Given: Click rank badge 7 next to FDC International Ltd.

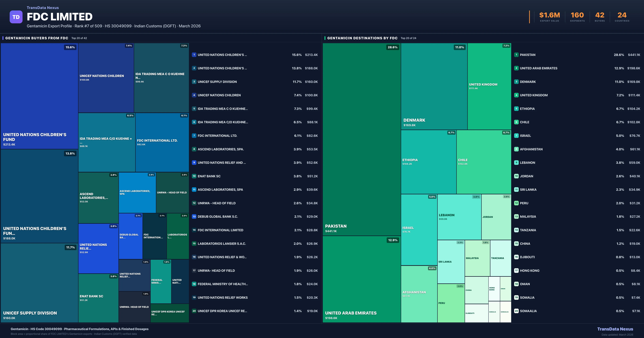Looking at the screenshot, I should pyautogui.click(x=194, y=135).
